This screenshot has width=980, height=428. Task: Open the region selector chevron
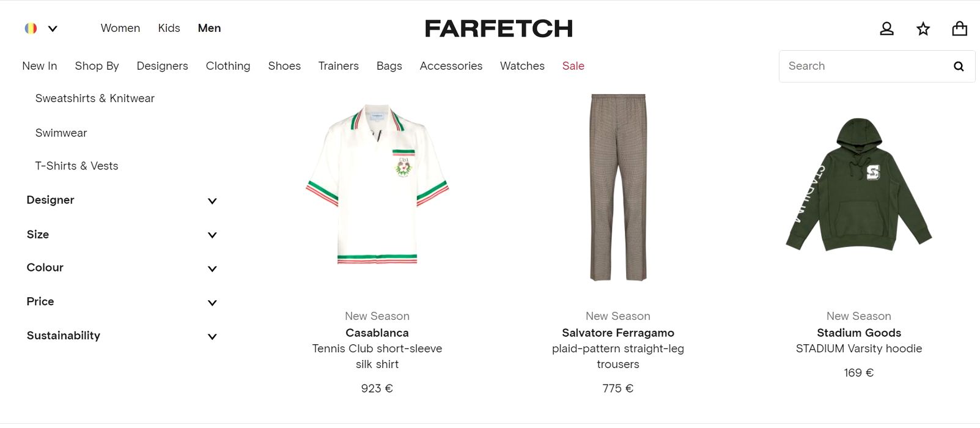[53, 28]
